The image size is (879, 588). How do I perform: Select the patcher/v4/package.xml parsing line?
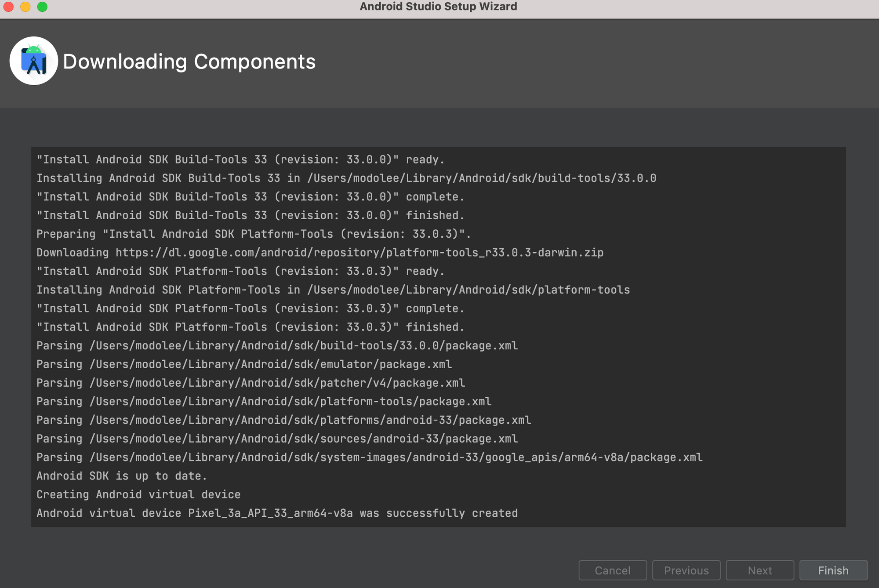251,383
